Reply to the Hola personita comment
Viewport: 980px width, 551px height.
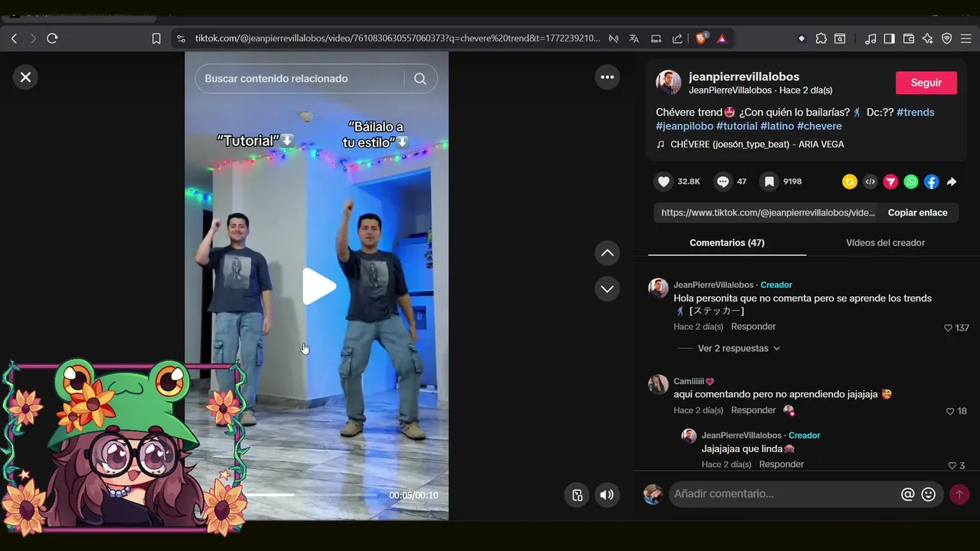click(753, 327)
